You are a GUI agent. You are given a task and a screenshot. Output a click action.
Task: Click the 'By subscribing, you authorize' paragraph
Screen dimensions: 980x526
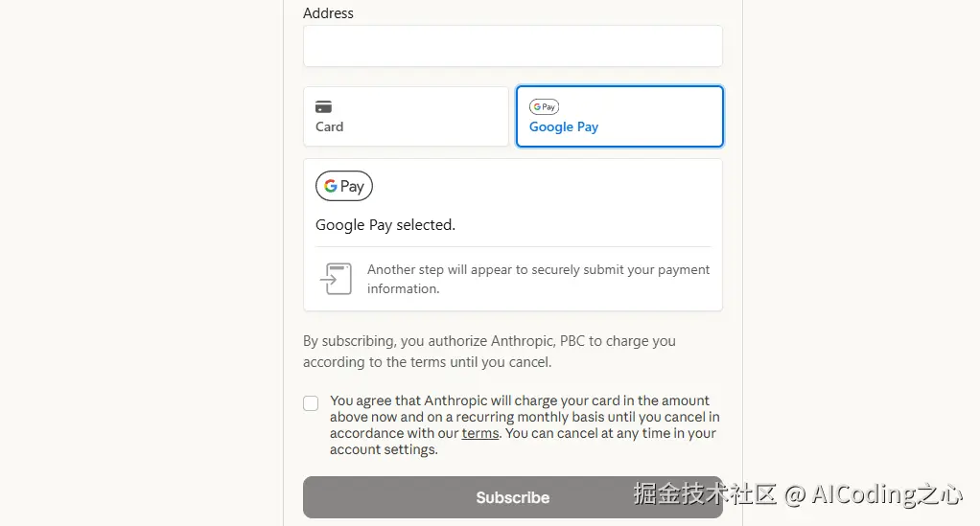tap(489, 352)
